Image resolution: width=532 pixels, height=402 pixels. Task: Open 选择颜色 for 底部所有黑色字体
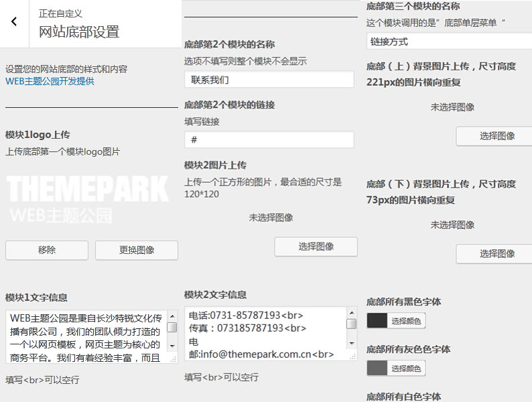tap(407, 321)
